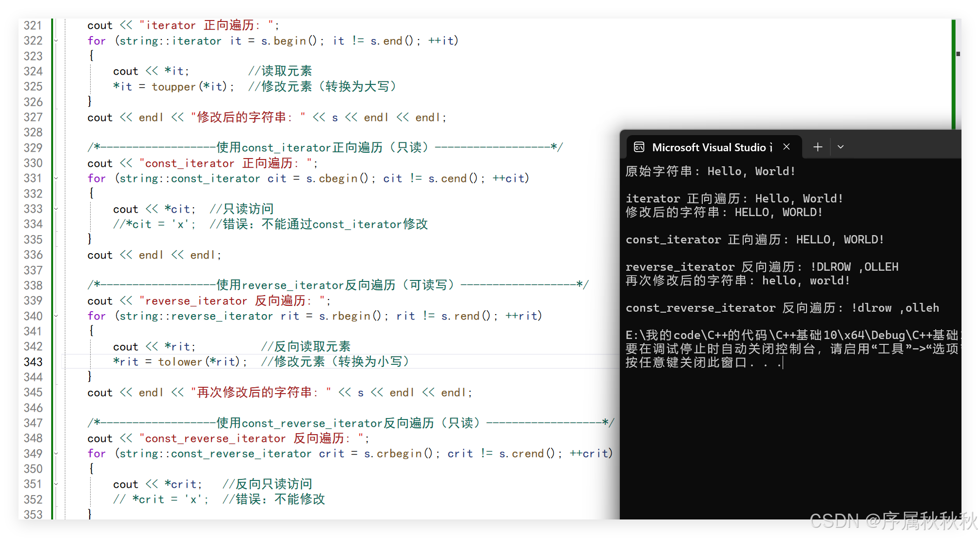Click the commented '*cit = x' line
980x538 pixels.
pyautogui.click(x=154, y=224)
